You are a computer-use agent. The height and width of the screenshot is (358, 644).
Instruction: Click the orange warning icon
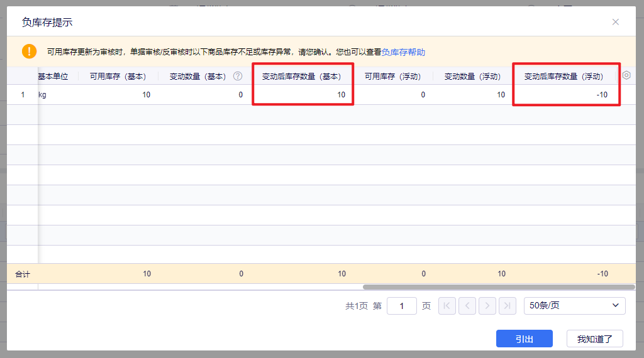29,52
